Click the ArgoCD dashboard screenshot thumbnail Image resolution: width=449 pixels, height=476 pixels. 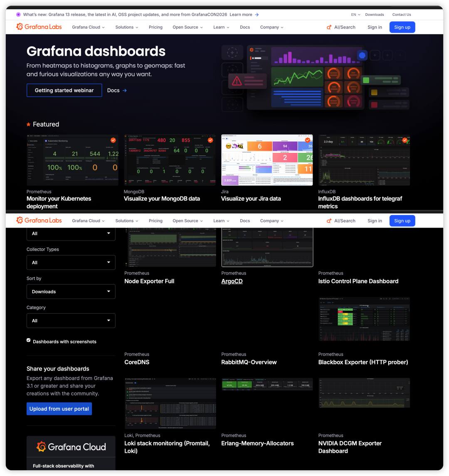click(x=267, y=248)
